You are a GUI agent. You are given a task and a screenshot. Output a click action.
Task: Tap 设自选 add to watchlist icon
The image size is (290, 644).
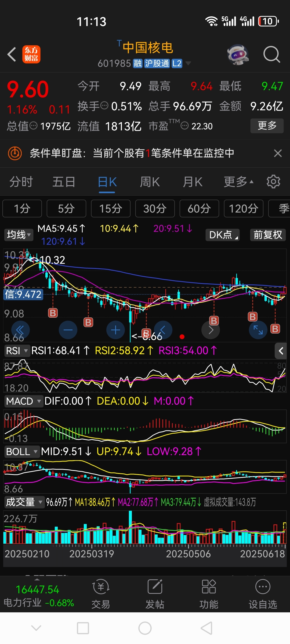coord(263,594)
